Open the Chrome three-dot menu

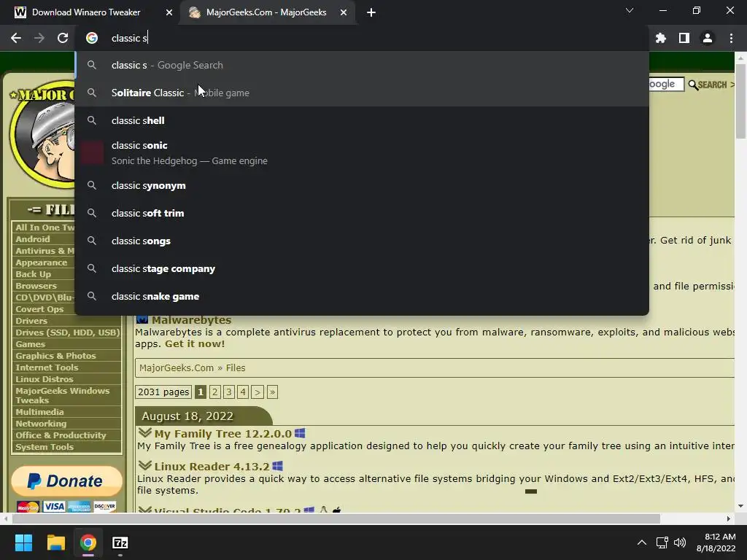coord(731,38)
